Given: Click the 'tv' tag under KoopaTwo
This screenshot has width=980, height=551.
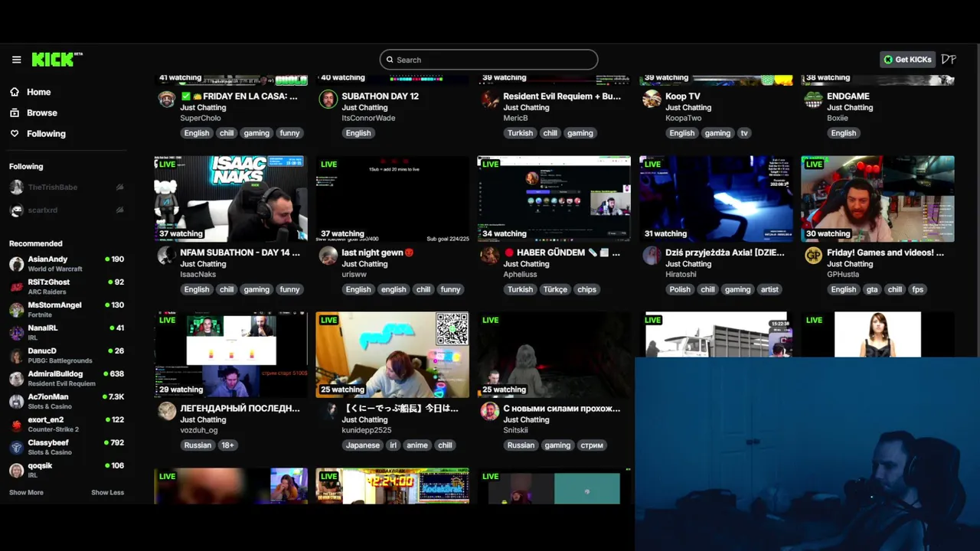Looking at the screenshot, I should [x=743, y=133].
